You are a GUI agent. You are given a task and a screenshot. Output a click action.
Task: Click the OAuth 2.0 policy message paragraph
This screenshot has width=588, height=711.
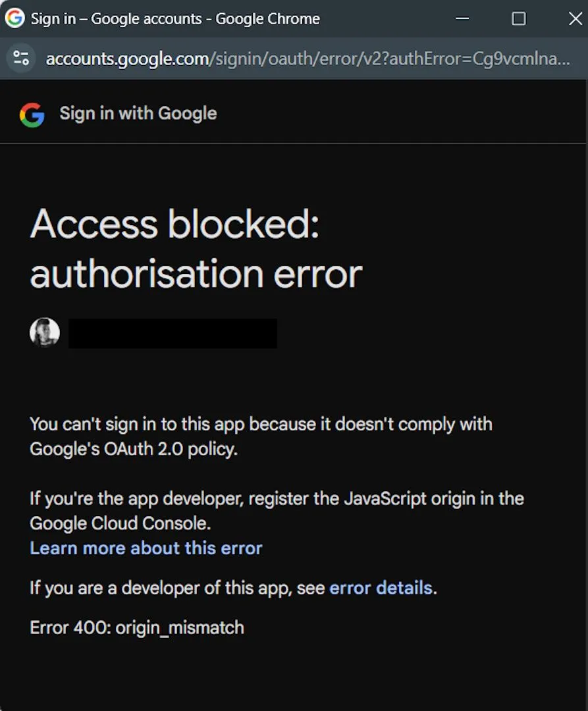click(261, 436)
